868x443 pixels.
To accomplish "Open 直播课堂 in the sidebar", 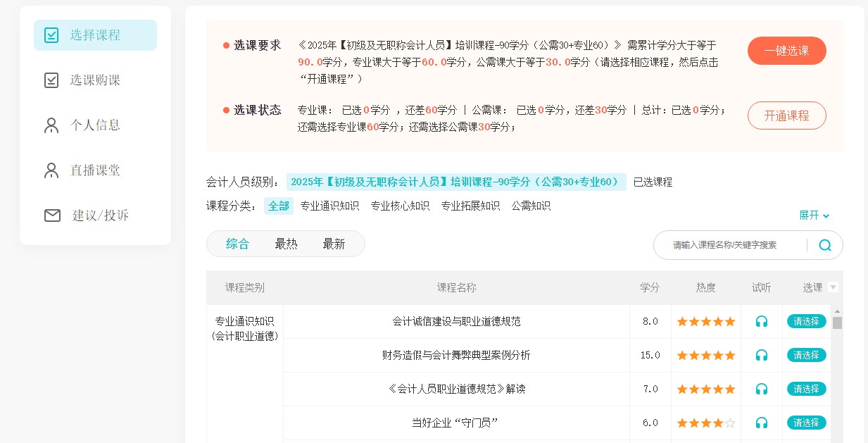I will [x=95, y=170].
